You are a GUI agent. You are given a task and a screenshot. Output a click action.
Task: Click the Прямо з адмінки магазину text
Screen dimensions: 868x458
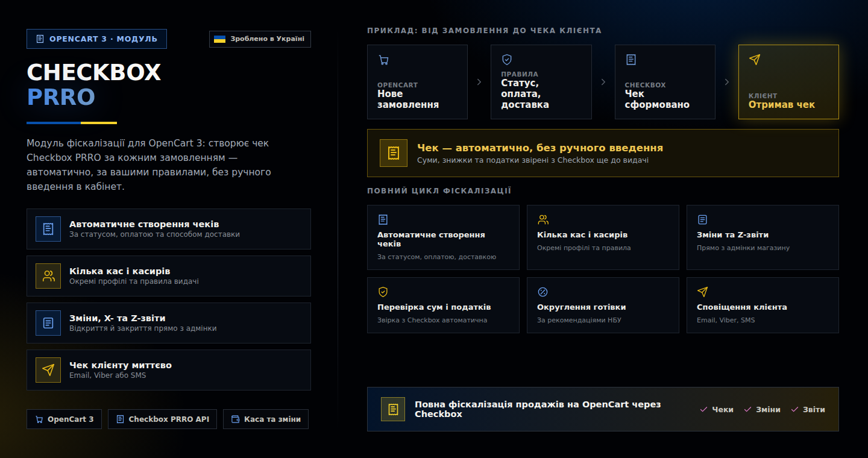coord(743,248)
